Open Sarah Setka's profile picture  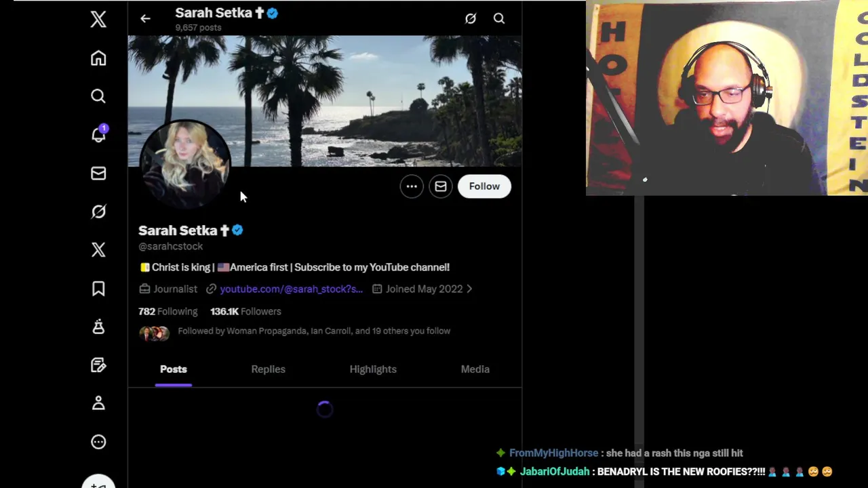pyautogui.click(x=184, y=163)
